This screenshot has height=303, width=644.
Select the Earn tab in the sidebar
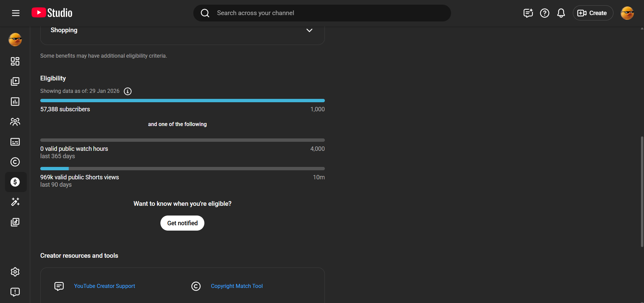coord(15,182)
